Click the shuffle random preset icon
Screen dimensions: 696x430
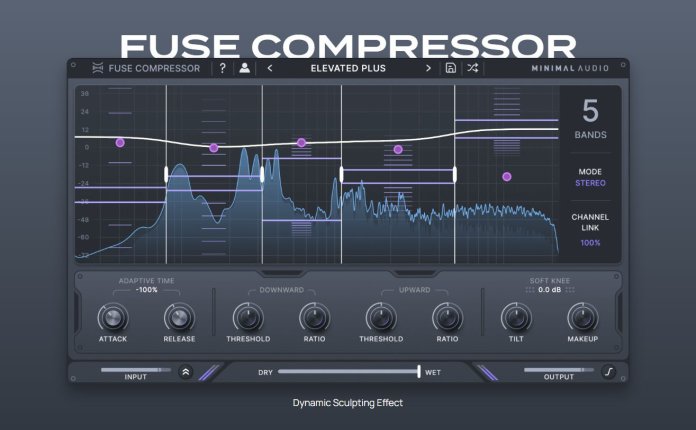473,68
